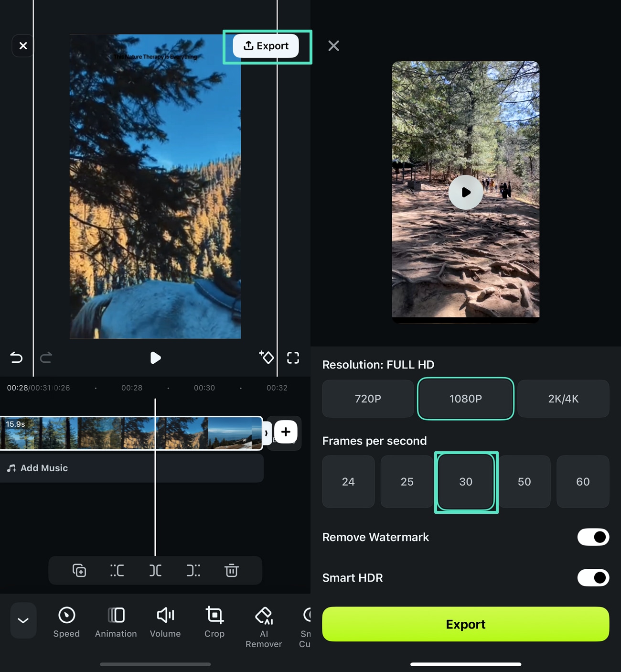Select the 15.9s video clip on timeline

(x=131, y=433)
